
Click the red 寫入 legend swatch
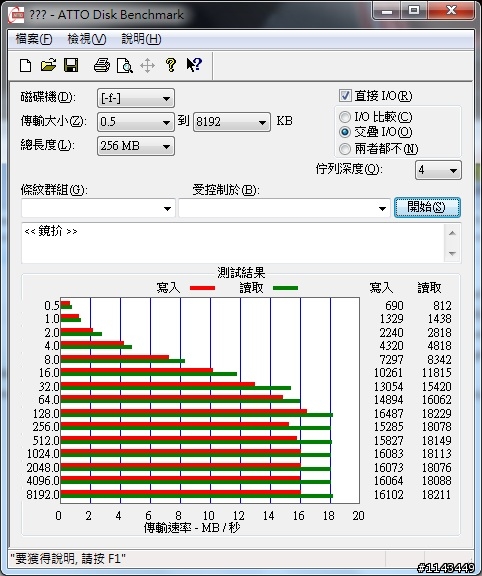tap(202, 288)
